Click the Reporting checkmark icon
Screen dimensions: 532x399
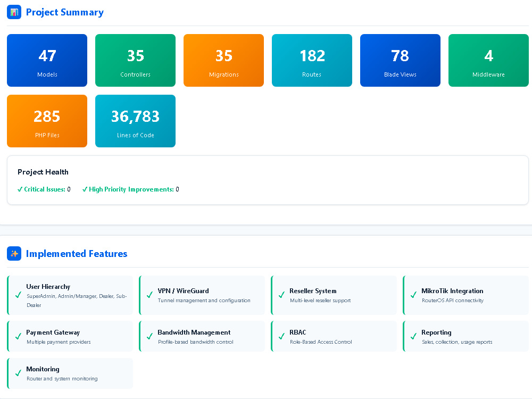413,337
